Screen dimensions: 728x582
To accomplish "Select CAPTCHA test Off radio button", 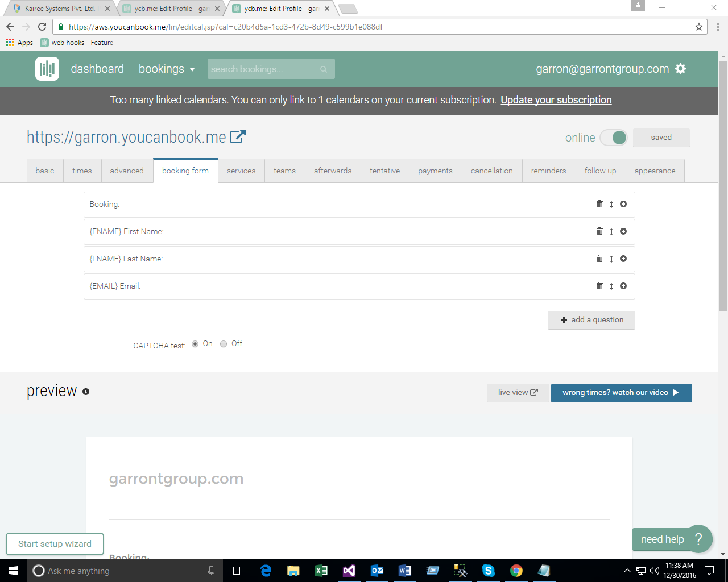I will coord(224,344).
